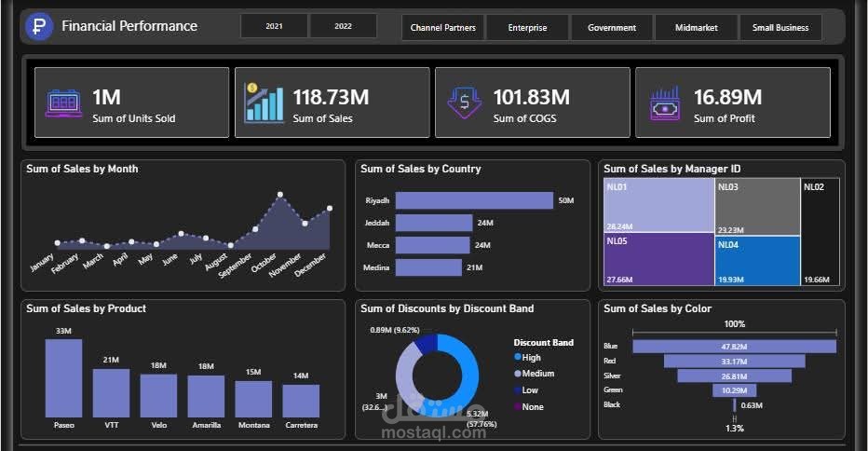This screenshot has width=868, height=451.
Task: Select the Mecca bar in country chart
Action: click(x=432, y=245)
